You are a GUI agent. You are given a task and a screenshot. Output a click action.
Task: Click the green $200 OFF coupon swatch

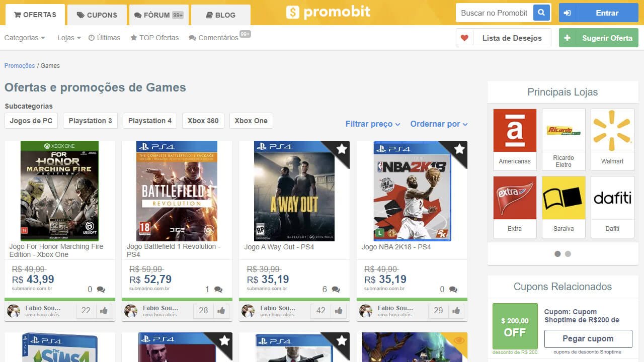point(515,326)
